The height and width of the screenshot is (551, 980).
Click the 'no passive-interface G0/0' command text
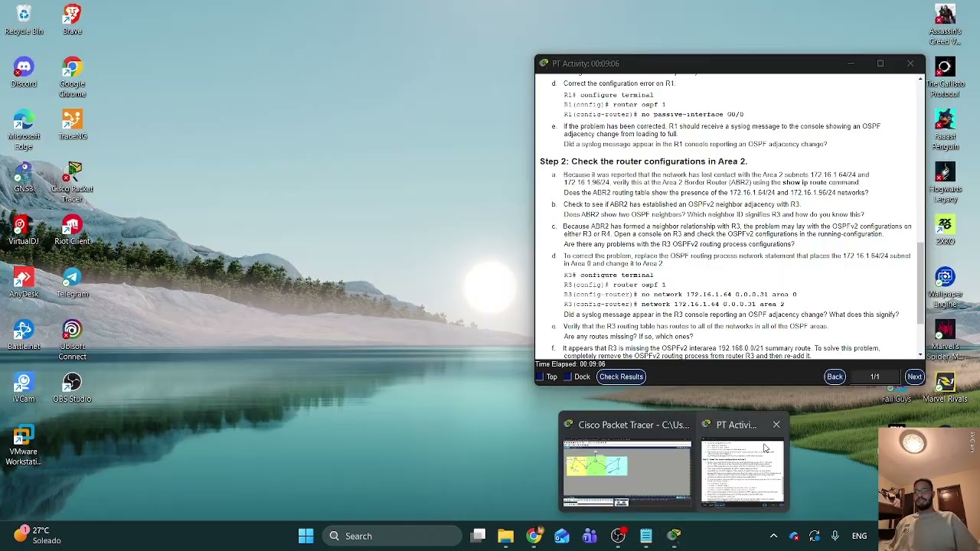pyautogui.click(x=692, y=115)
